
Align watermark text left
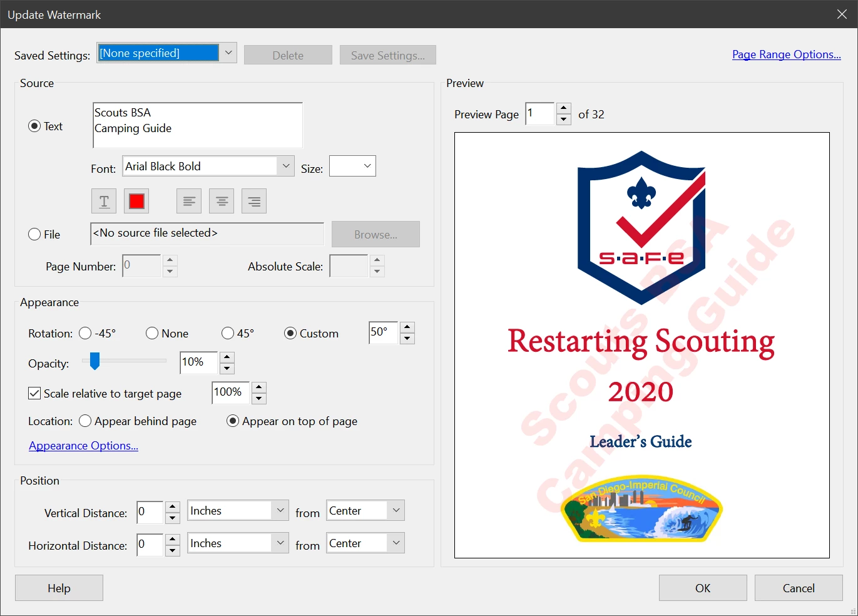pyautogui.click(x=189, y=201)
